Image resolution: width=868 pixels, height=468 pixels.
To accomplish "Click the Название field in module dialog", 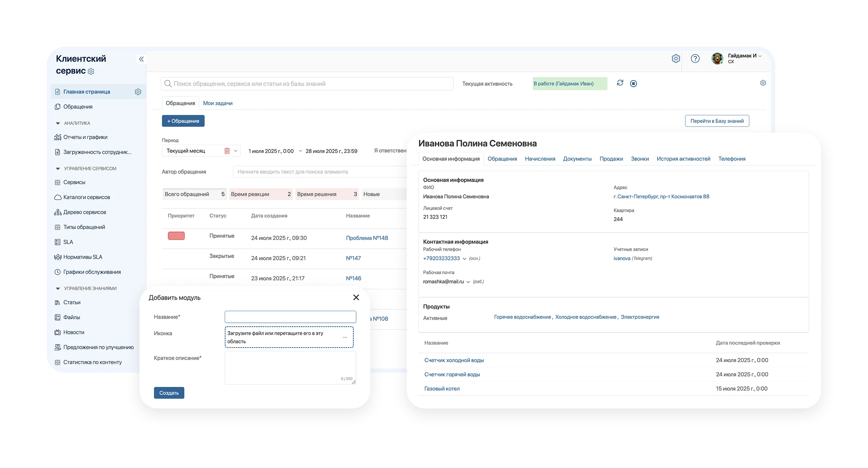I will [x=290, y=317].
